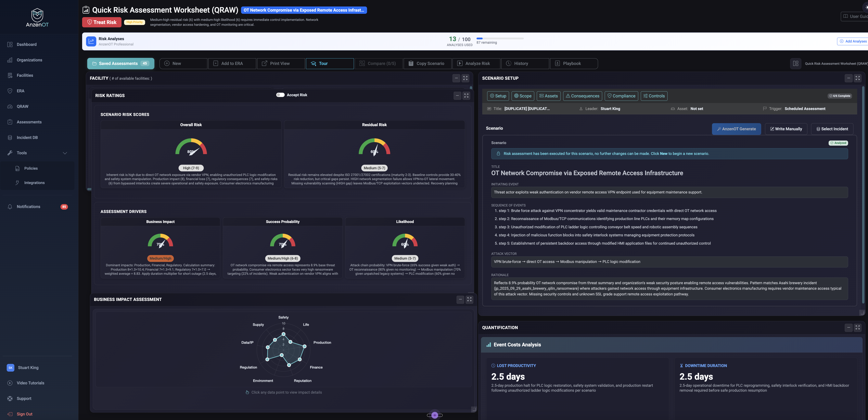Open the Compliance tab

621,96
